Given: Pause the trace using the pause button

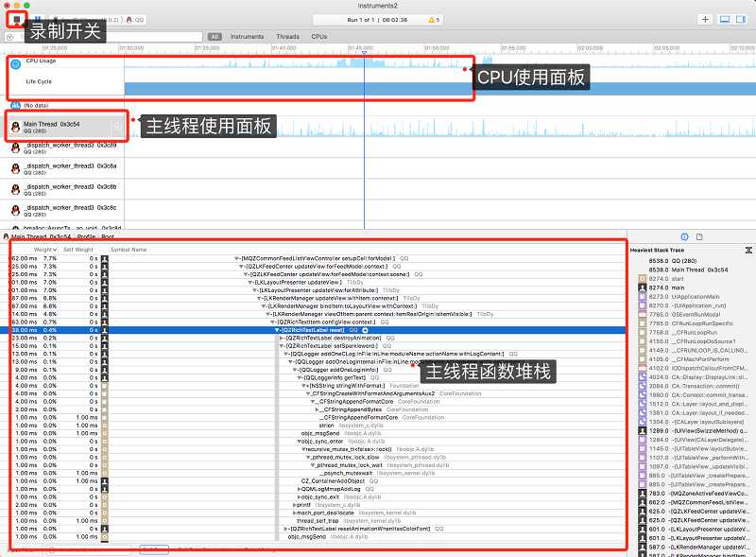Looking at the screenshot, I should pyautogui.click(x=38, y=20).
